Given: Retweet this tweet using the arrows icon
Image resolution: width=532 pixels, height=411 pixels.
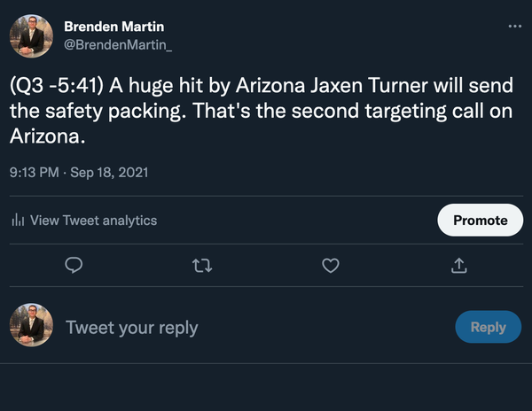Looking at the screenshot, I should tap(202, 266).
